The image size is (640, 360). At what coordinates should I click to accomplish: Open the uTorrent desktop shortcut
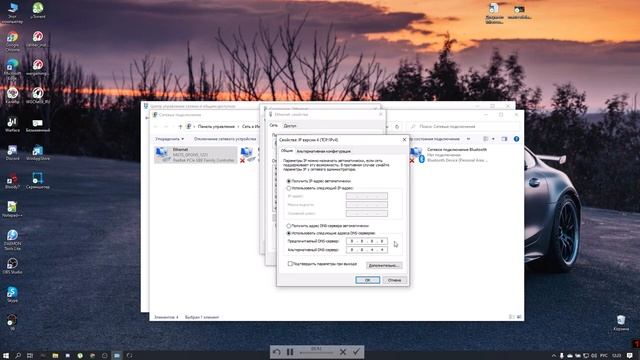coord(38,11)
